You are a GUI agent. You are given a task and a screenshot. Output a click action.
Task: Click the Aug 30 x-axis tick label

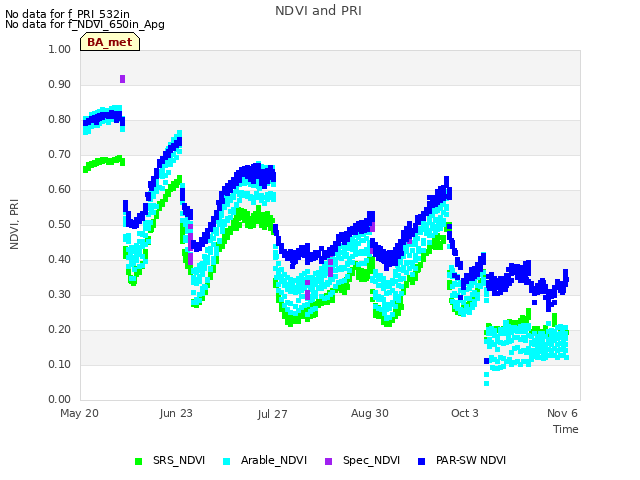[370, 413]
